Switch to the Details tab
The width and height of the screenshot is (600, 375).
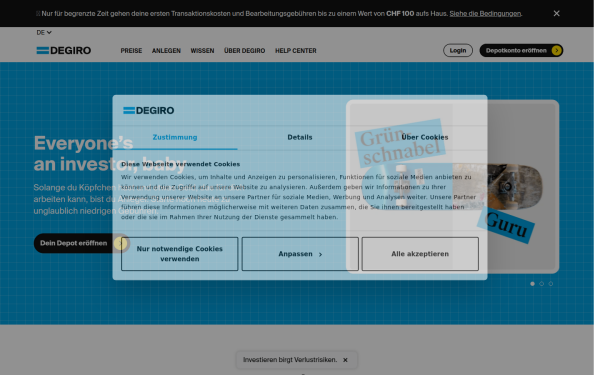[x=300, y=137]
